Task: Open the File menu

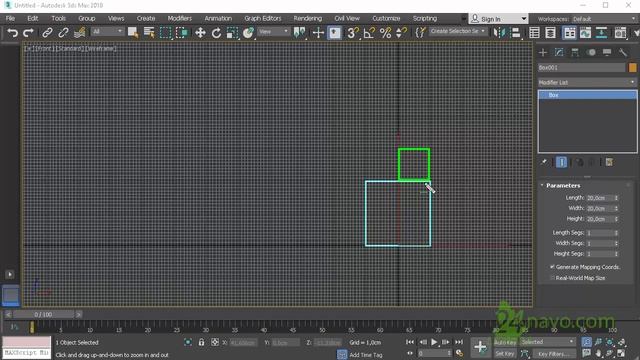Action: tap(10, 18)
